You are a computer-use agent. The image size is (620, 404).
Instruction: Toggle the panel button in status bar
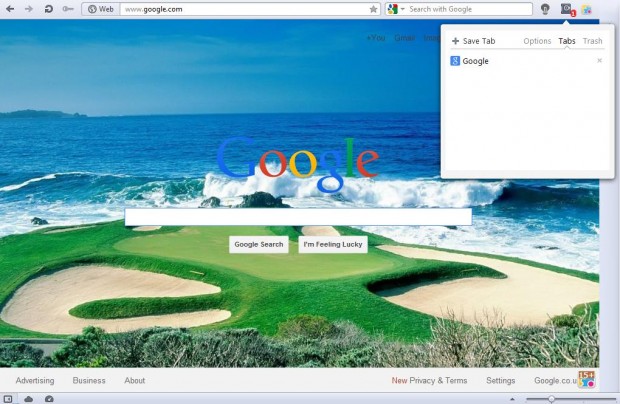pos(8,399)
